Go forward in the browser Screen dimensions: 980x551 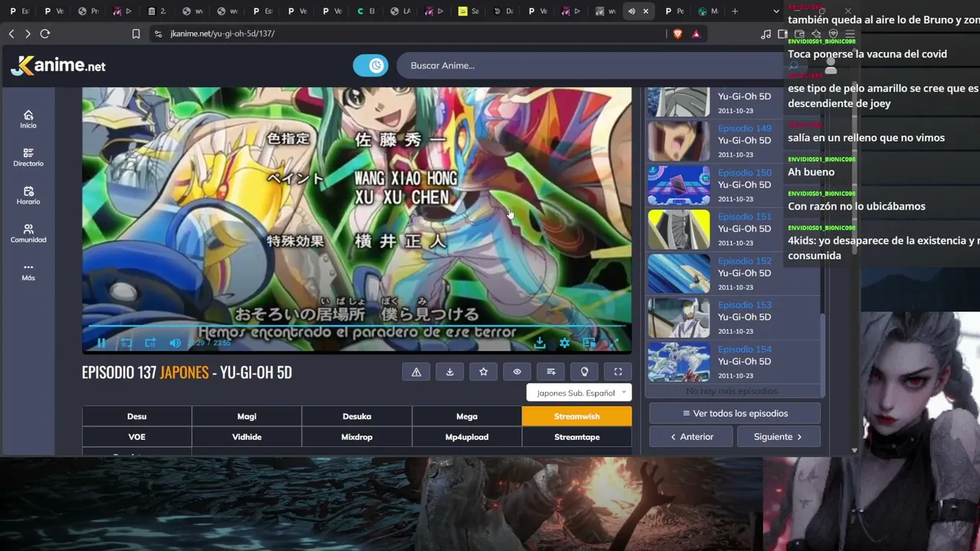click(x=28, y=34)
